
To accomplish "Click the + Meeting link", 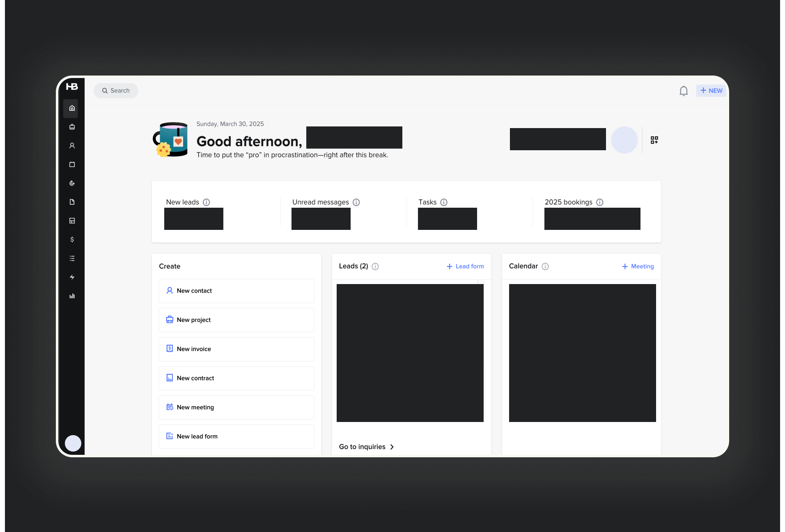I will [x=638, y=266].
